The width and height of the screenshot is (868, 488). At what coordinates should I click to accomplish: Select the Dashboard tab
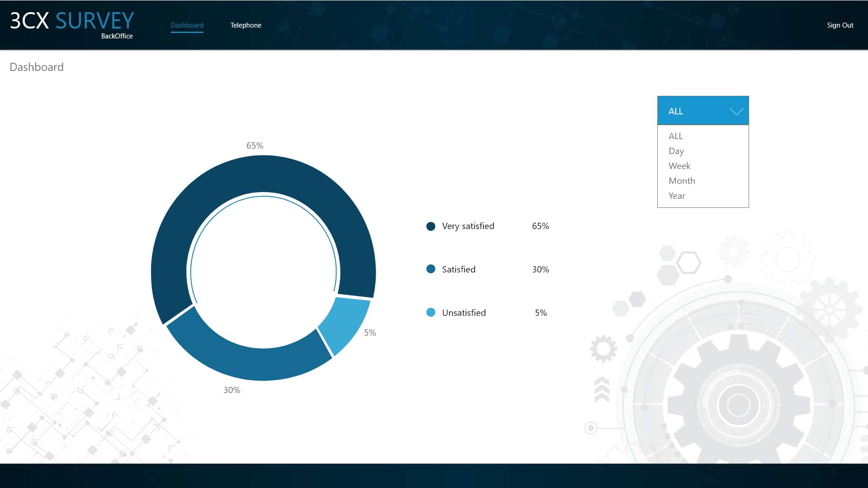click(x=187, y=25)
